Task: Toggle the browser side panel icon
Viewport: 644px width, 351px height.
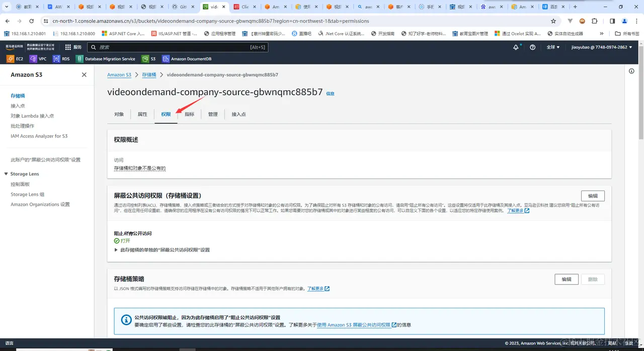Action: (x=612, y=21)
